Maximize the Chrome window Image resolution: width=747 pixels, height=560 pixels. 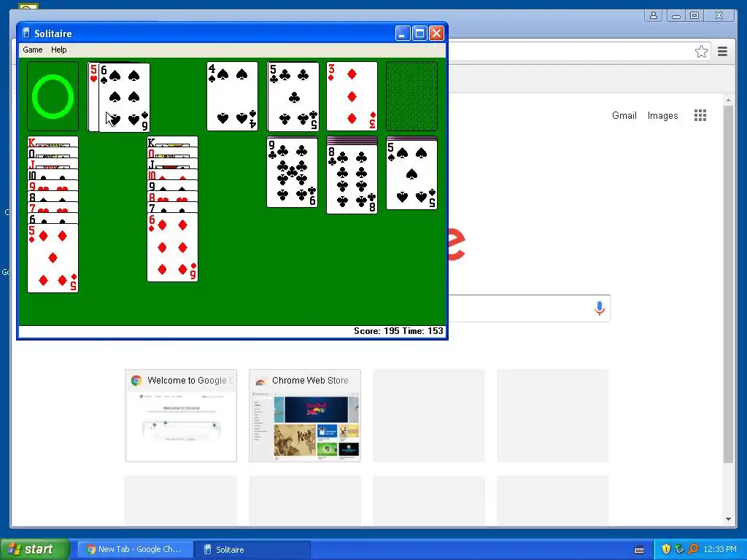coord(694,16)
